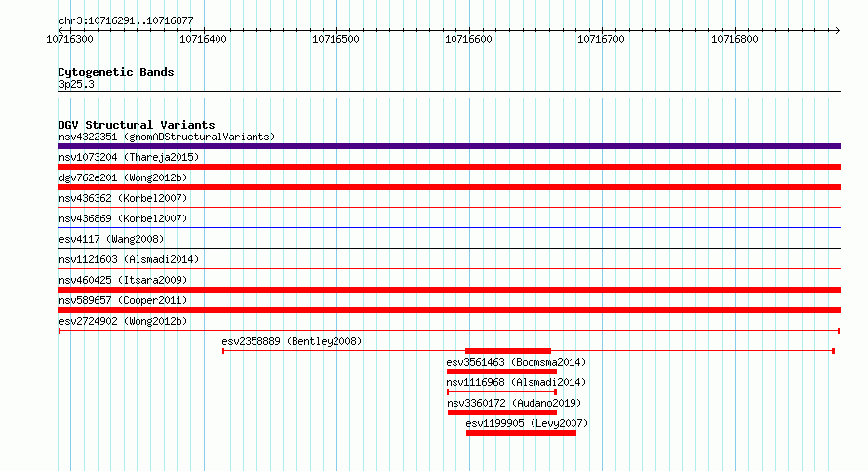Screen dimensions: 868x471
Task: Click the 10716700 ruler tick label
Action: 601,39
